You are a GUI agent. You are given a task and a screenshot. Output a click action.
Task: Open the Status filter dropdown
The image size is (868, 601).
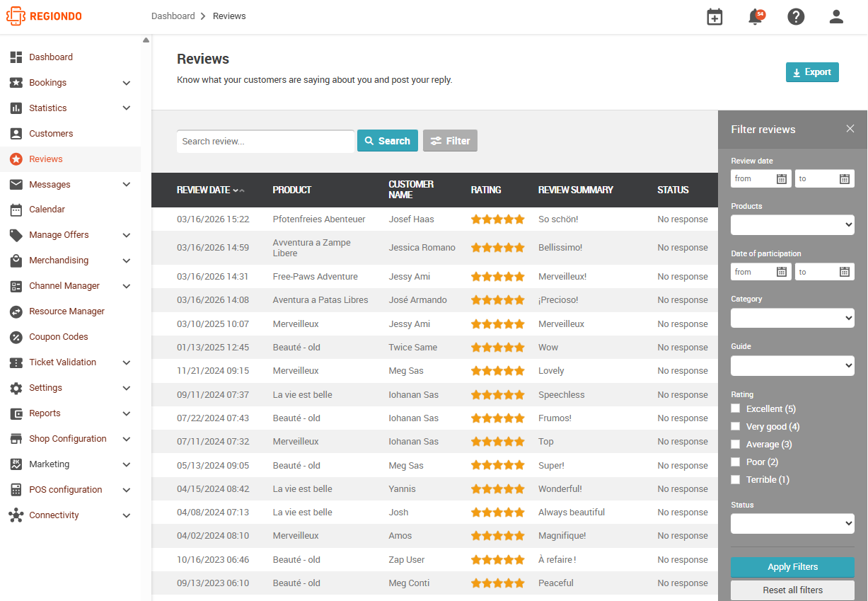click(x=792, y=524)
